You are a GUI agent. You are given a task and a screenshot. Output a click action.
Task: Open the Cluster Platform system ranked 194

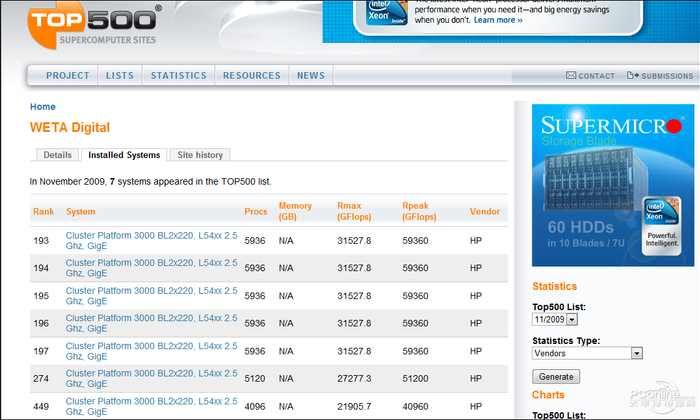point(151,268)
